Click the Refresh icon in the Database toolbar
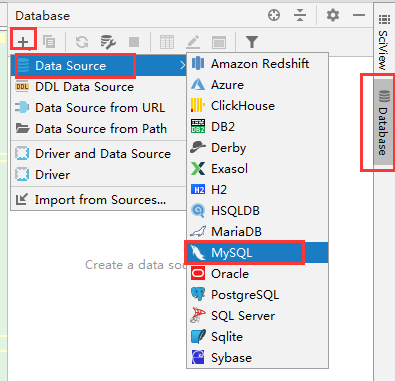 82,42
